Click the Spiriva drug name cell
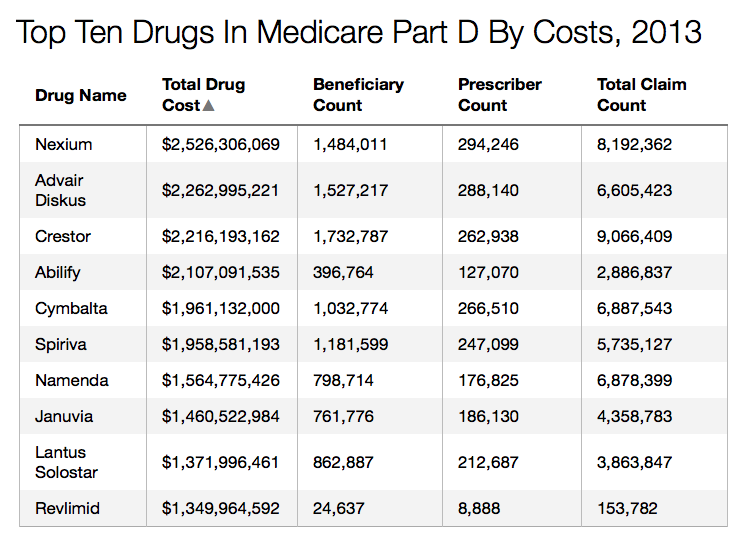The width and height of the screenshot is (746, 555). pyautogui.click(x=61, y=345)
